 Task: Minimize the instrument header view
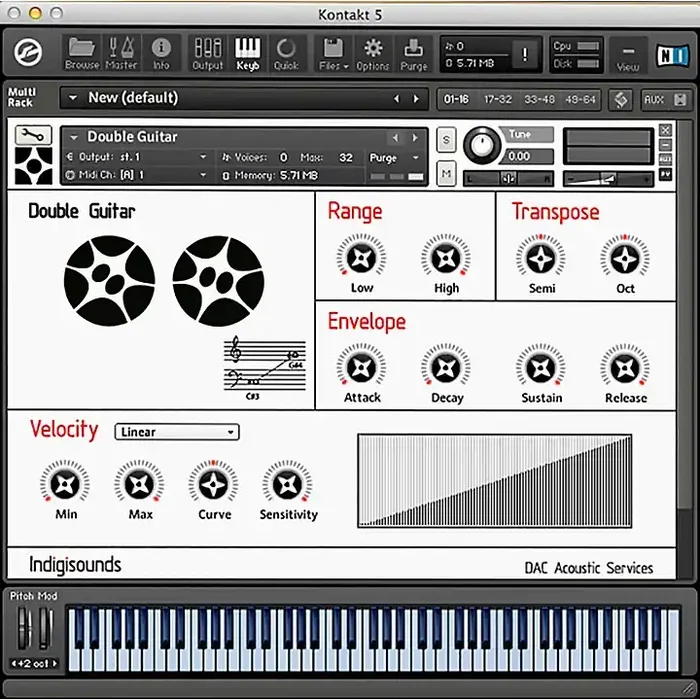pos(665,145)
